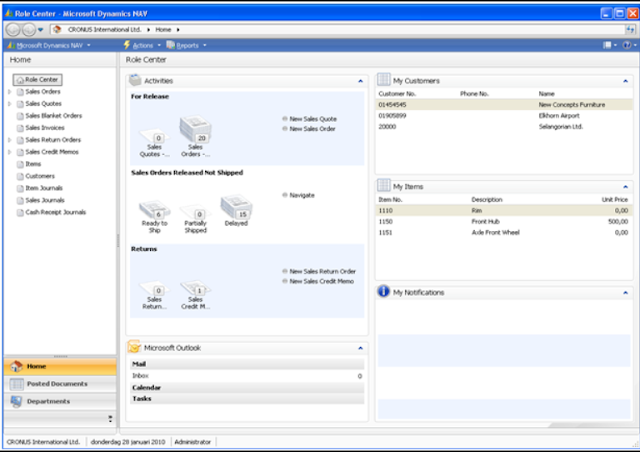The image size is (640, 452).
Task: Expand the Sales Orders tree node
Action: (9, 92)
